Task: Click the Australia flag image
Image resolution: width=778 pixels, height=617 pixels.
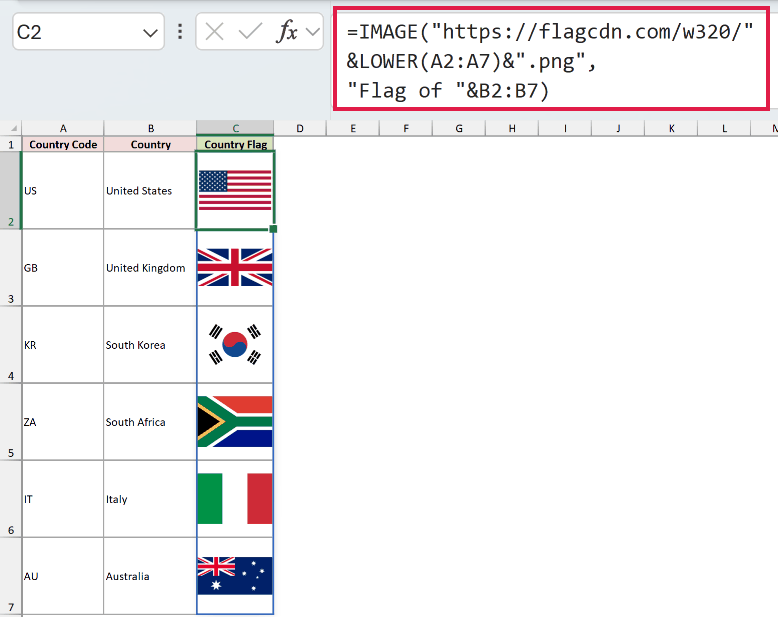Action: click(235, 576)
